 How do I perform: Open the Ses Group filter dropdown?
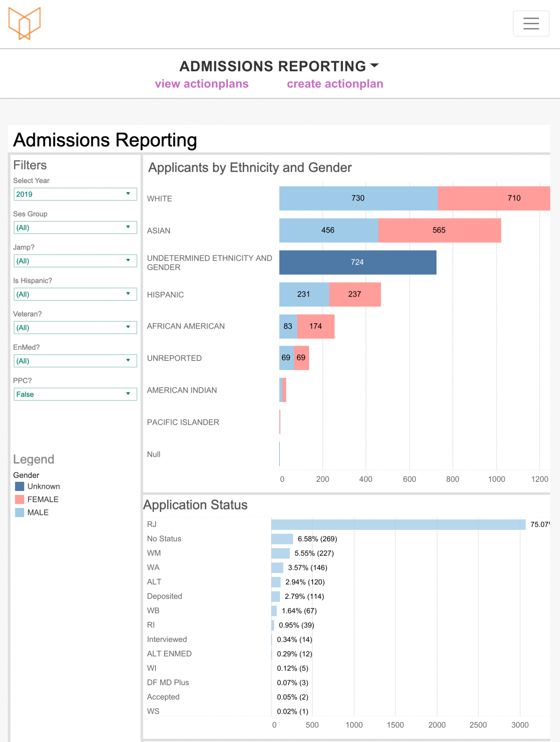[75, 228]
